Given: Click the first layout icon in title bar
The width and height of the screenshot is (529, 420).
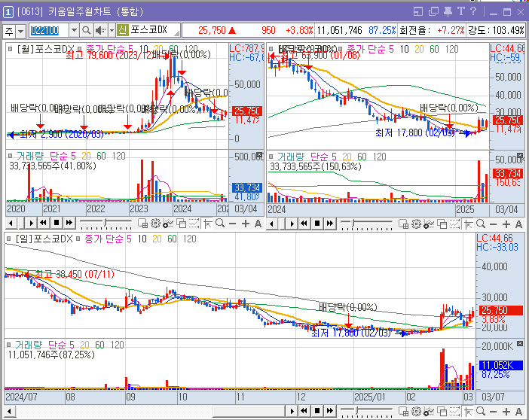Looking at the screenshot, I should (x=418, y=12).
